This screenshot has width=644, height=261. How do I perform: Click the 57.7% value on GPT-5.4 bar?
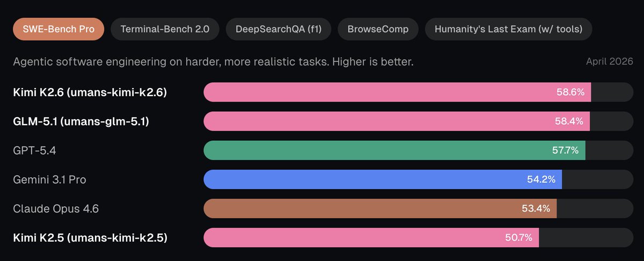tap(565, 150)
